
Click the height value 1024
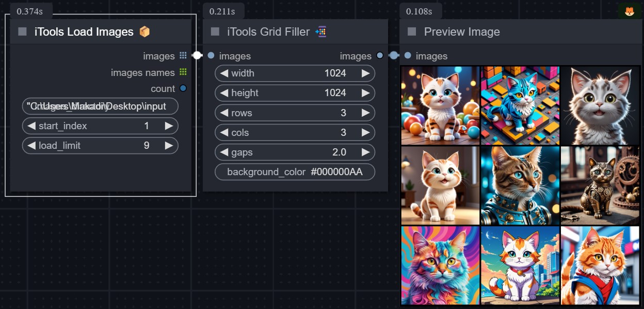[x=335, y=93]
